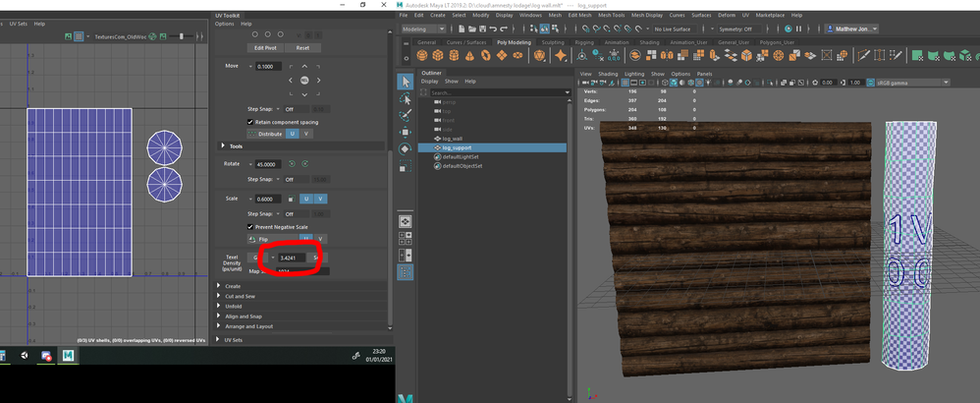Activate the Lasso select tool
The image size is (980, 403).
click(405, 98)
